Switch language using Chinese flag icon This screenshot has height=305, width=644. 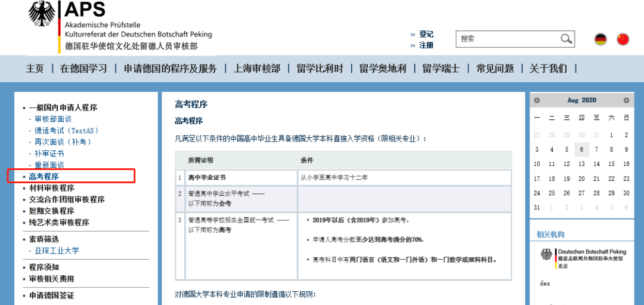tap(623, 39)
